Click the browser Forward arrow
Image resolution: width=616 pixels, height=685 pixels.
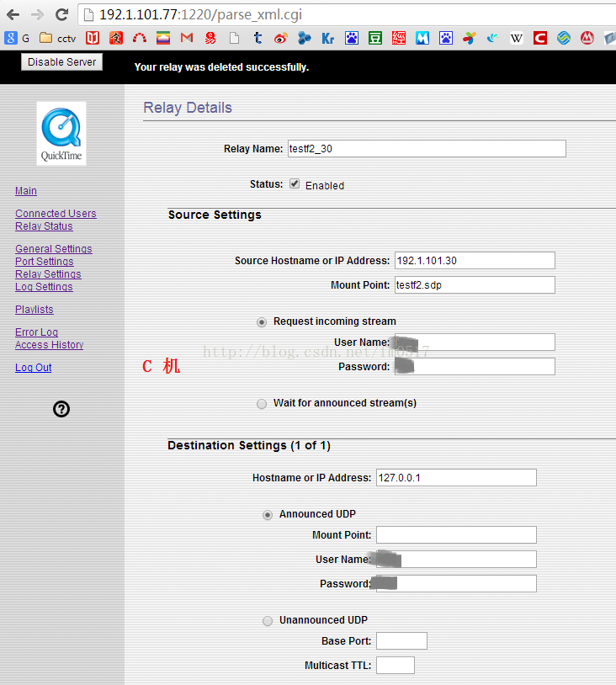point(38,15)
